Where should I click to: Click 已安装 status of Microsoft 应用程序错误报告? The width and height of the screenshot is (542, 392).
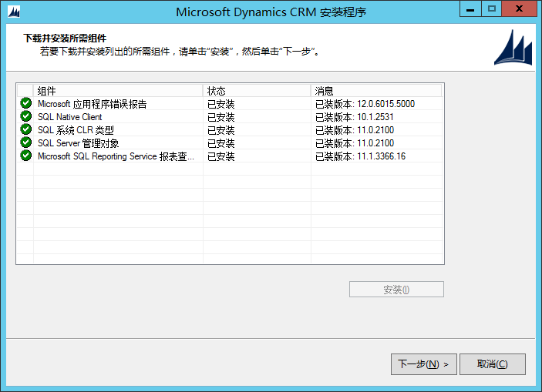click(221, 104)
